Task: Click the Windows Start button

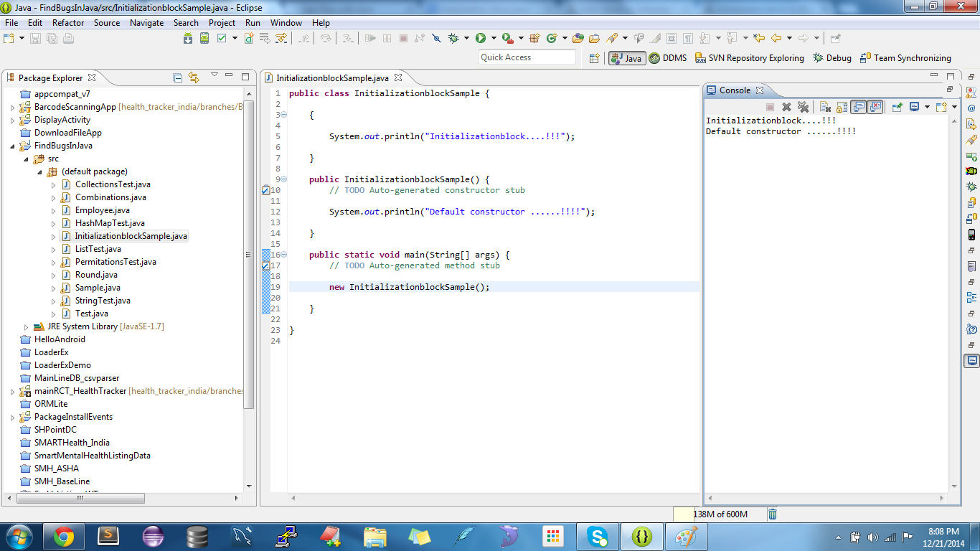Action: tap(19, 536)
